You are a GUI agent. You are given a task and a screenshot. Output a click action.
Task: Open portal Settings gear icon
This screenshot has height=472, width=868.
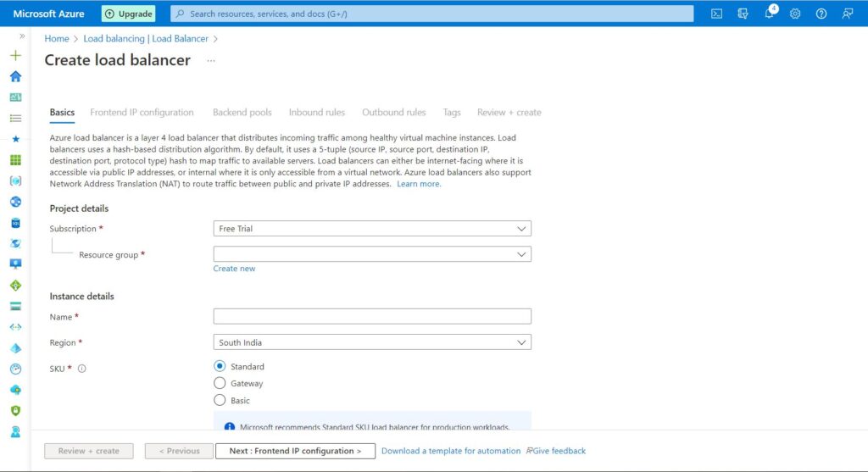tap(795, 14)
